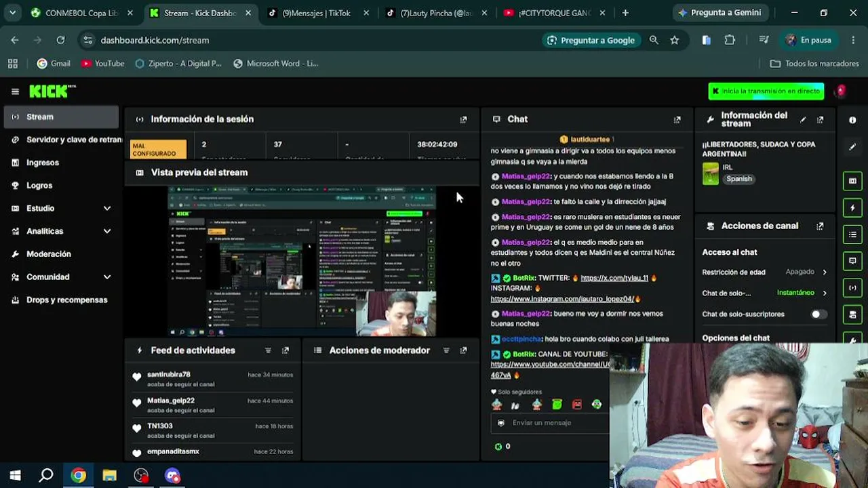868x488 pixels.
Task: Open the Windows Start menu
Action: 15,476
